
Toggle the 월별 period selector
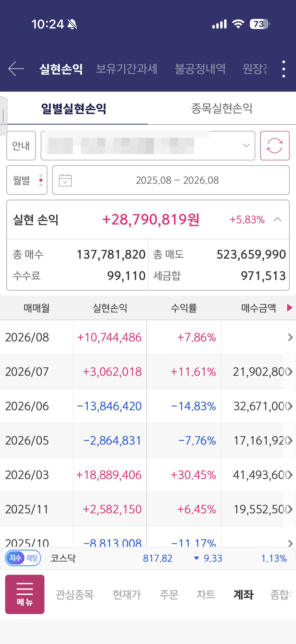(27, 180)
